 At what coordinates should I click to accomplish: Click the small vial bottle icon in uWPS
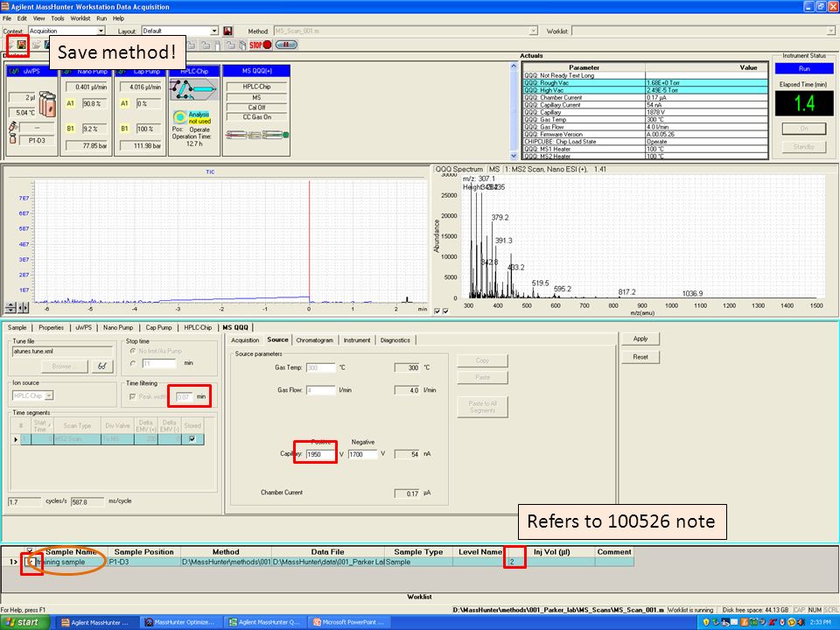click(13, 138)
